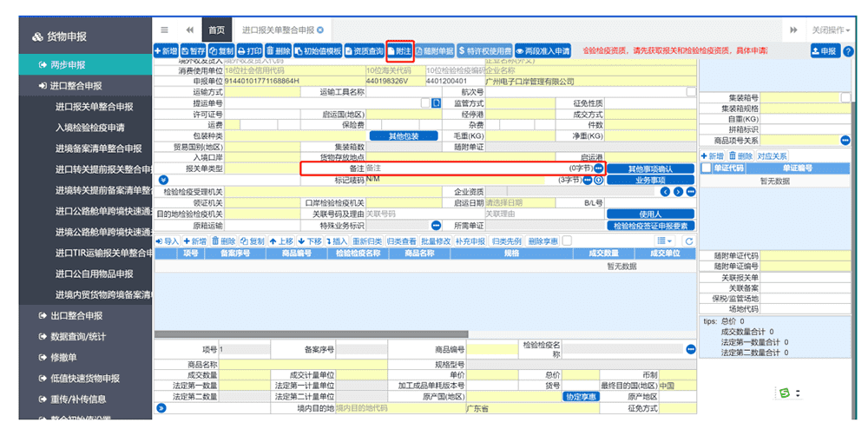The width and height of the screenshot is (868, 429).
Task: Click the 特许权使用费 royalty button
Action: pyautogui.click(x=484, y=51)
